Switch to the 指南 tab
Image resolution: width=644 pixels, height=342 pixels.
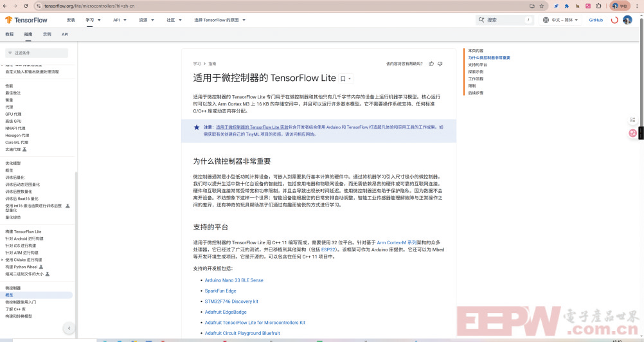(x=28, y=34)
